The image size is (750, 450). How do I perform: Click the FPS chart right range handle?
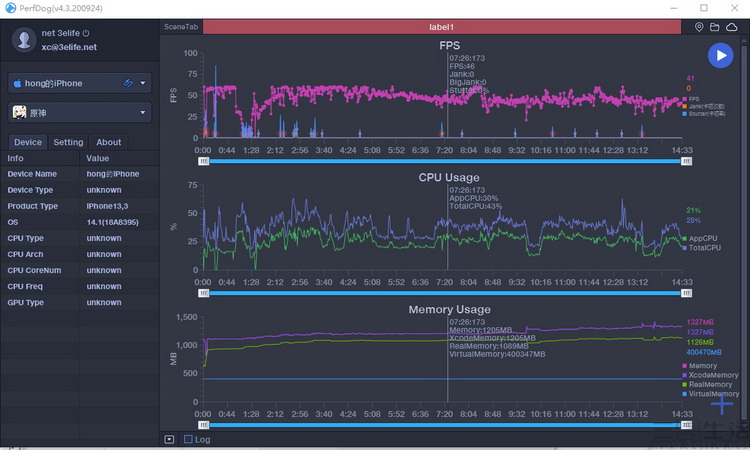686,161
